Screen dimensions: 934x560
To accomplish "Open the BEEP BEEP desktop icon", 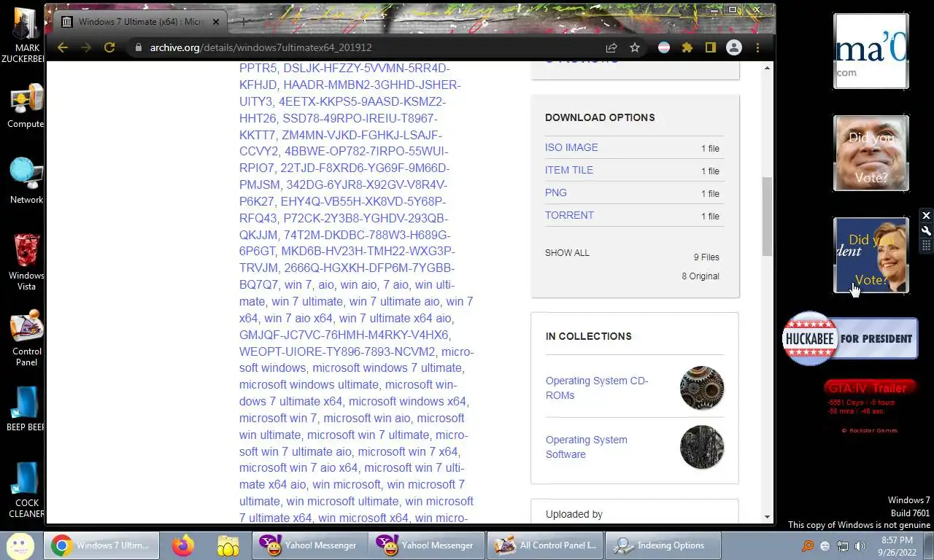I will click(26, 409).
